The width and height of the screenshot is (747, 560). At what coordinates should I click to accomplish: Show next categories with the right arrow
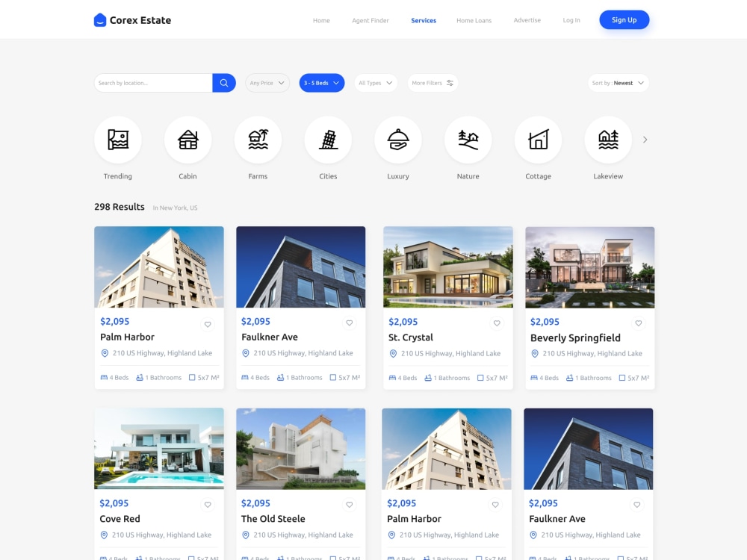pyautogui.click(x=645, y=140)
